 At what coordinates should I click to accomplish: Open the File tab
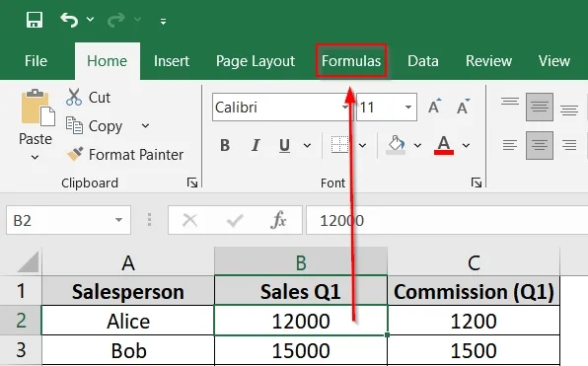[x=36, y=61]
